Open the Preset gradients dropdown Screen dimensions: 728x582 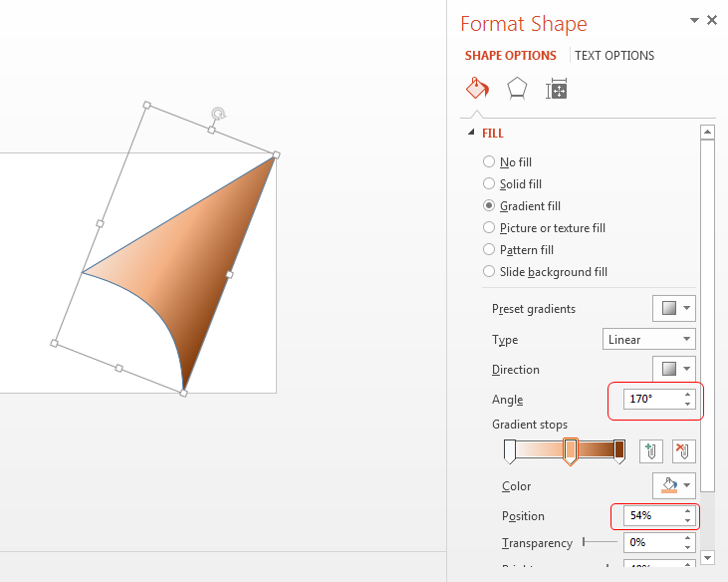673,308
